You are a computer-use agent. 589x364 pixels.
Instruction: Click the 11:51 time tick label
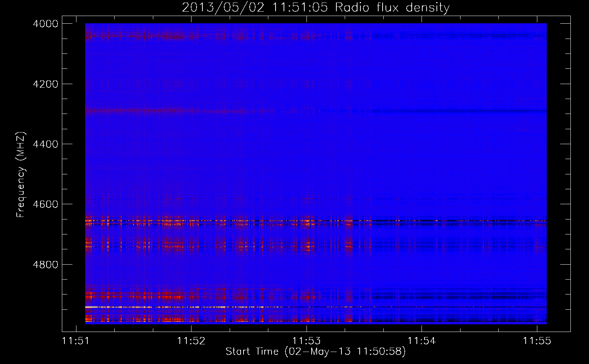[76, 341]
